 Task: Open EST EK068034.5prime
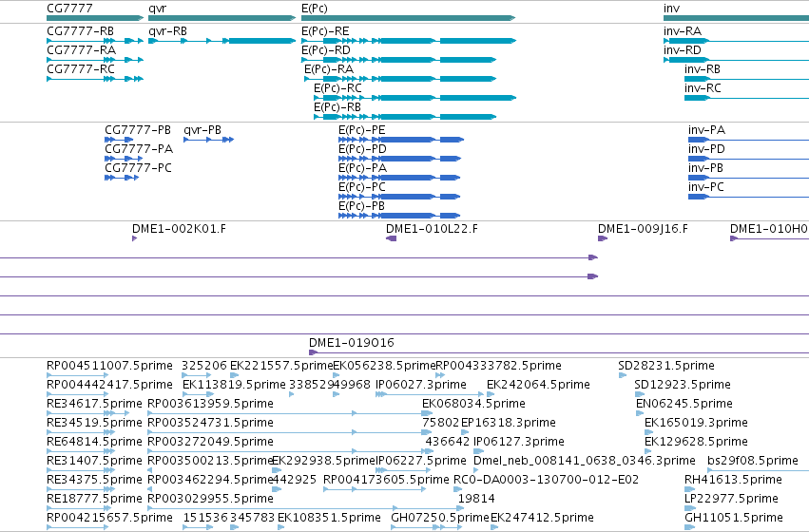(426, 413)
